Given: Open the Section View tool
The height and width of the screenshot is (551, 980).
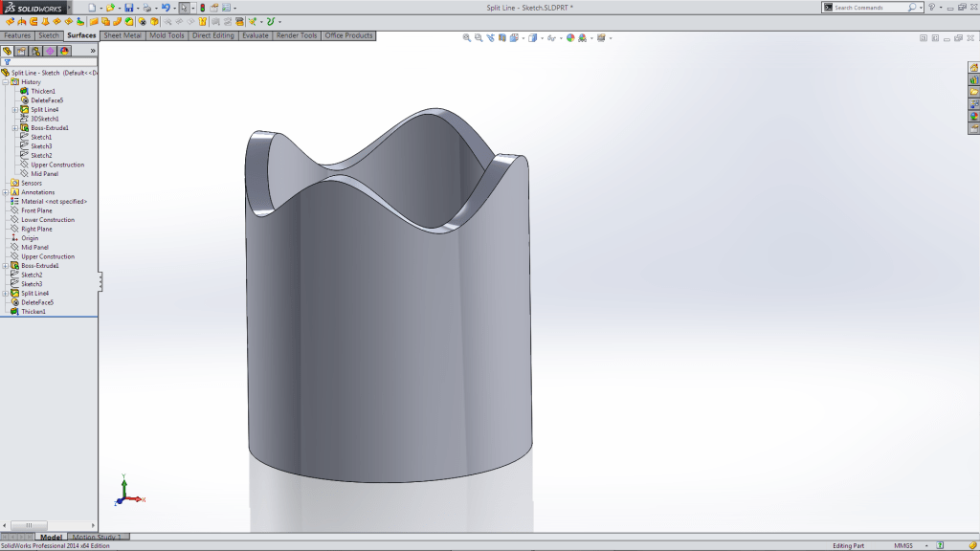Looking at the screenshot, I should click(x=501, y=39).
